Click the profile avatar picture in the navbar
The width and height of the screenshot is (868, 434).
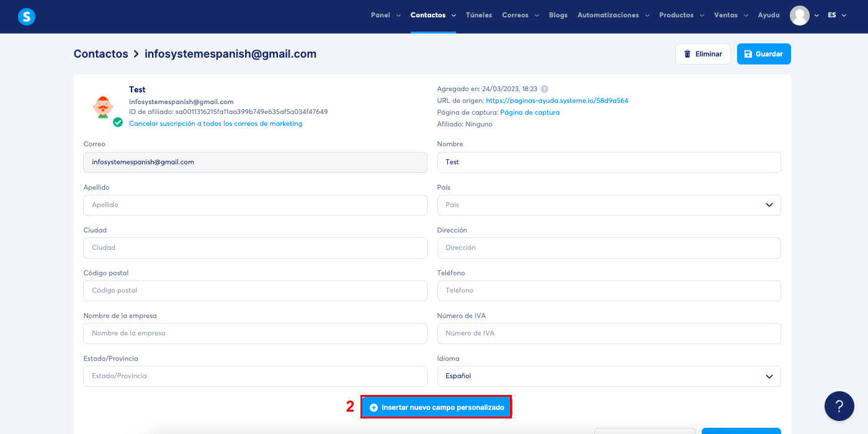(800, 15)
